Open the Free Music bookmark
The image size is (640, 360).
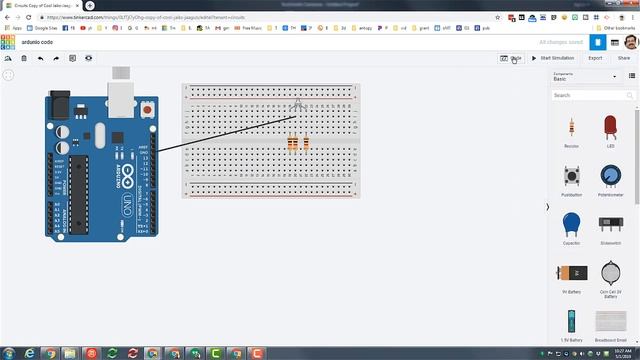[248, 28]
